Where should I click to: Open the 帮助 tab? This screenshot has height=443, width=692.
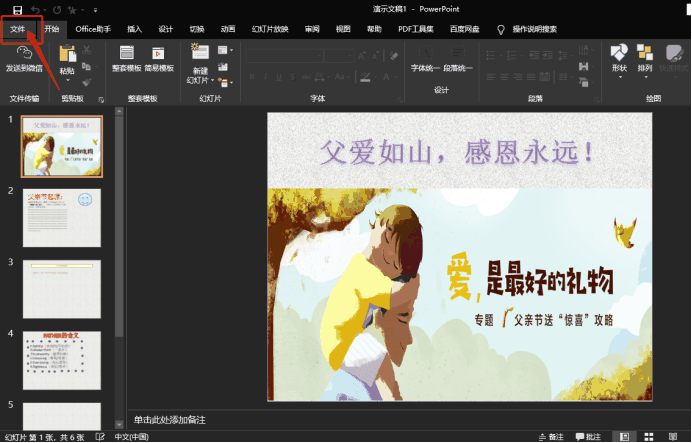click(374, 29)
